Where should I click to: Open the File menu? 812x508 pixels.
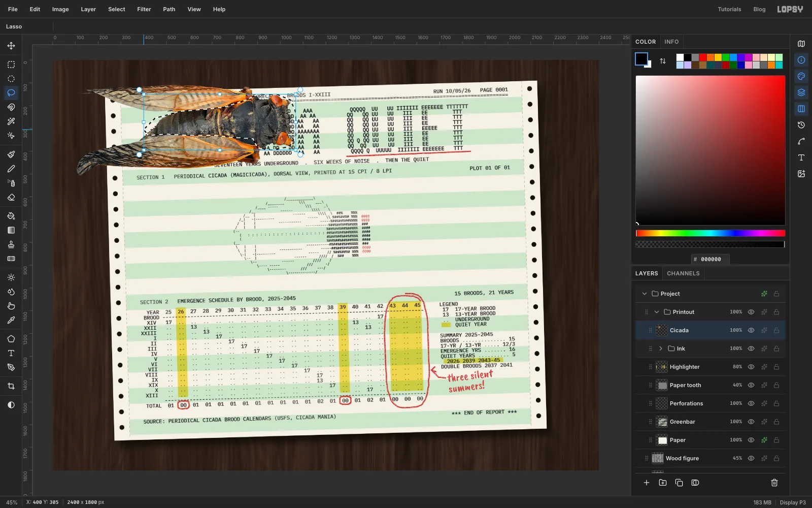(x=13, y=9)
